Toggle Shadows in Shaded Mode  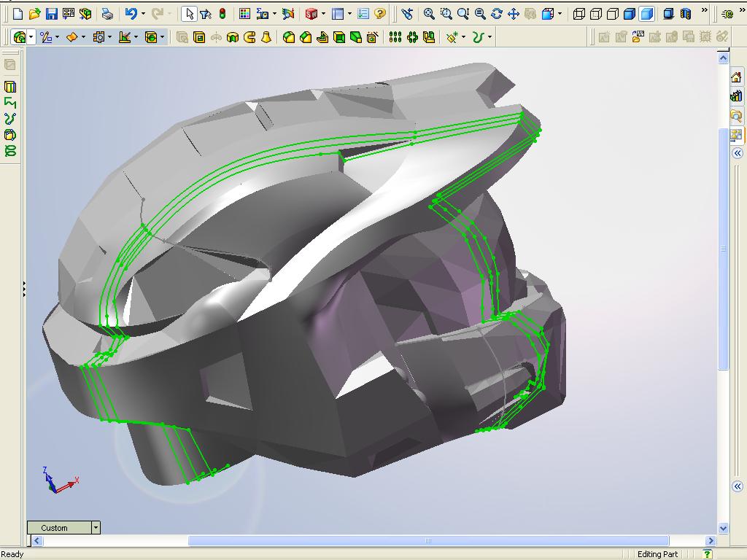pyautogui.click(x=669, y=14)
